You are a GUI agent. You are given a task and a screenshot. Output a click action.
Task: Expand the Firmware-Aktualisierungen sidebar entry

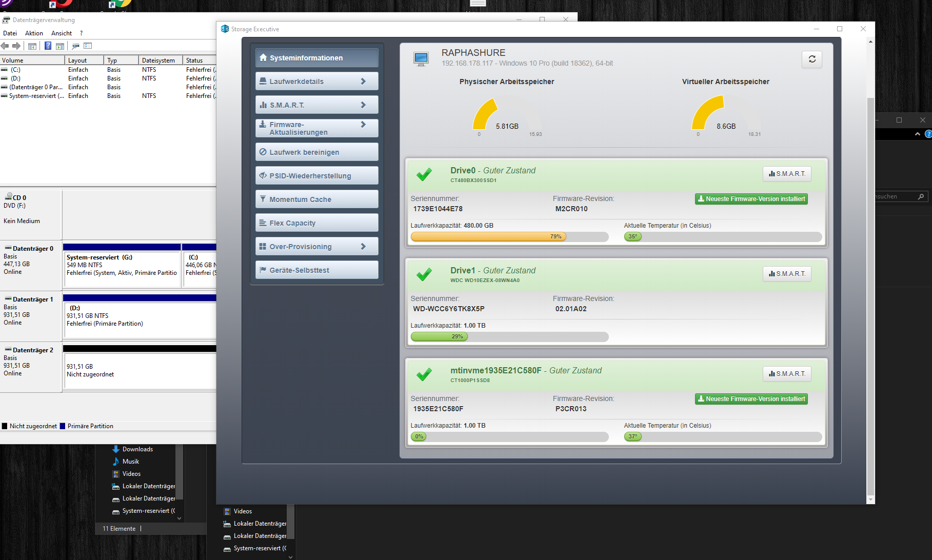coord(316,128)
